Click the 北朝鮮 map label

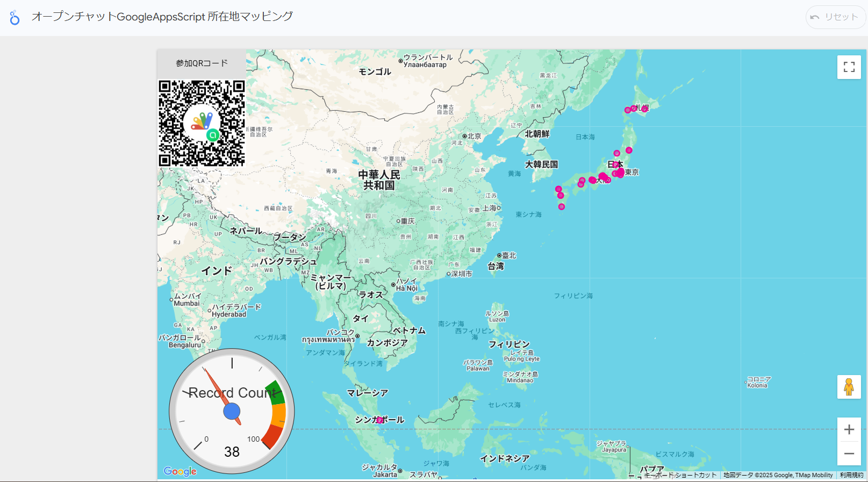537,134
